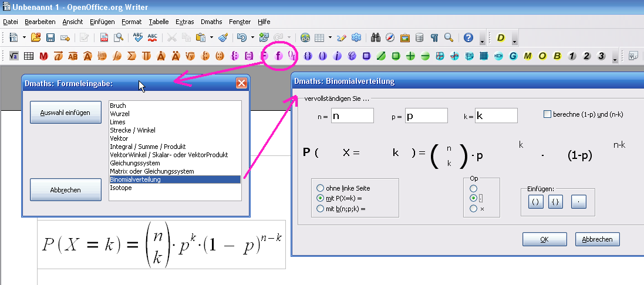Image resolution: width=644 pixels, height=285 pixels.
Task: Click the square root formula icon
Action: click(x=14, y=56)
